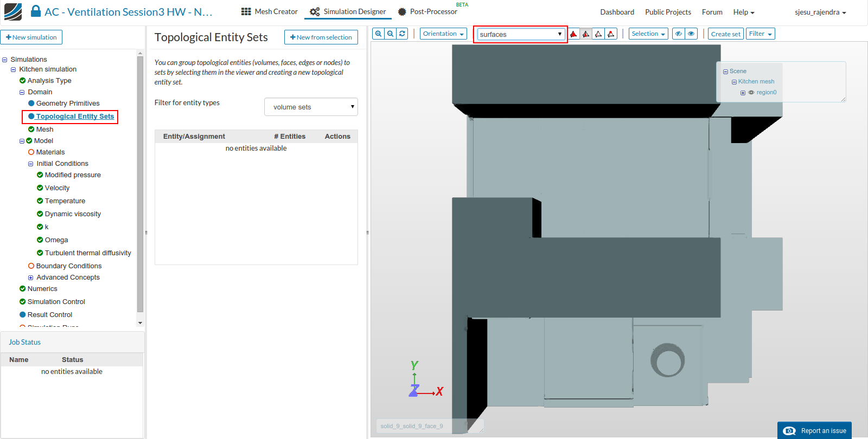This screenshot has height=439, width=868.
Task: Open the volume sets filter dropdown
Action: 311,107
